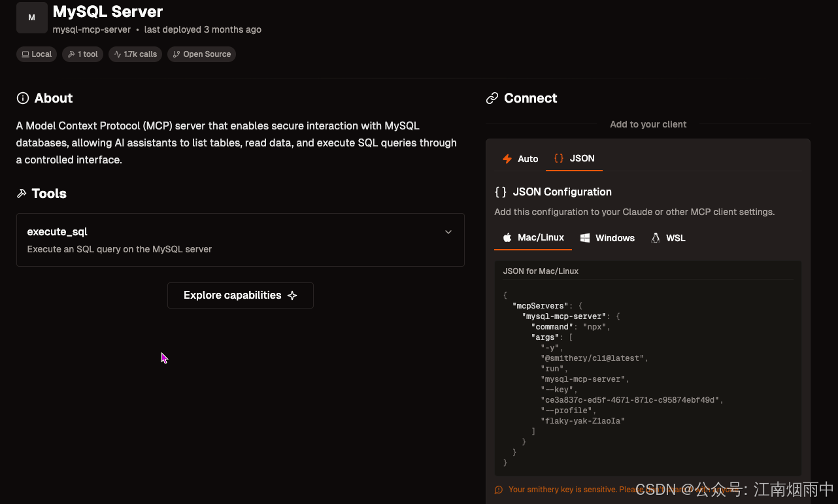Click the About info icon
The width and height of the screenshot is (838, 504).
[23, 98]
